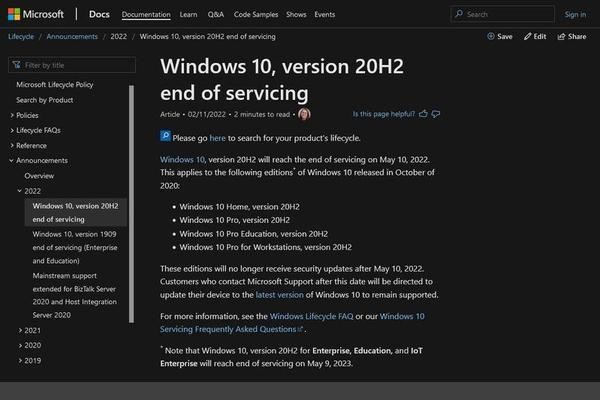Screen dimensions: 600x400
Task: Expand the 2020 announcements node
Action: tap(20, 345)
